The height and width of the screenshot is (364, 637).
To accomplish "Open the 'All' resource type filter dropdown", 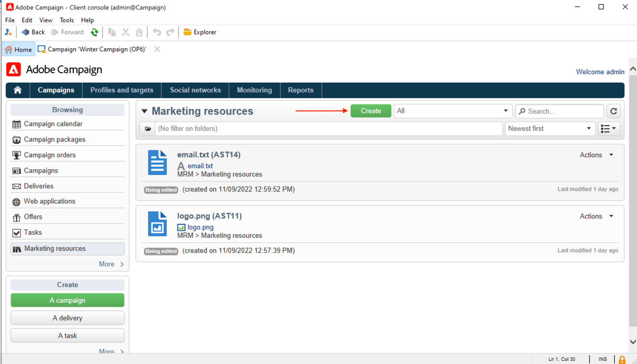I will tap(453, 111).
